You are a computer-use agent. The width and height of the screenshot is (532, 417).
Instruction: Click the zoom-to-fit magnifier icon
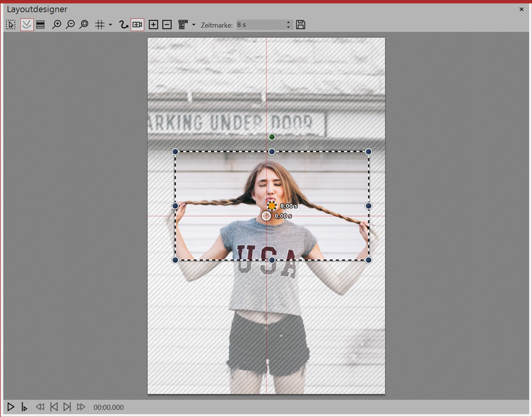coord(84,25)
